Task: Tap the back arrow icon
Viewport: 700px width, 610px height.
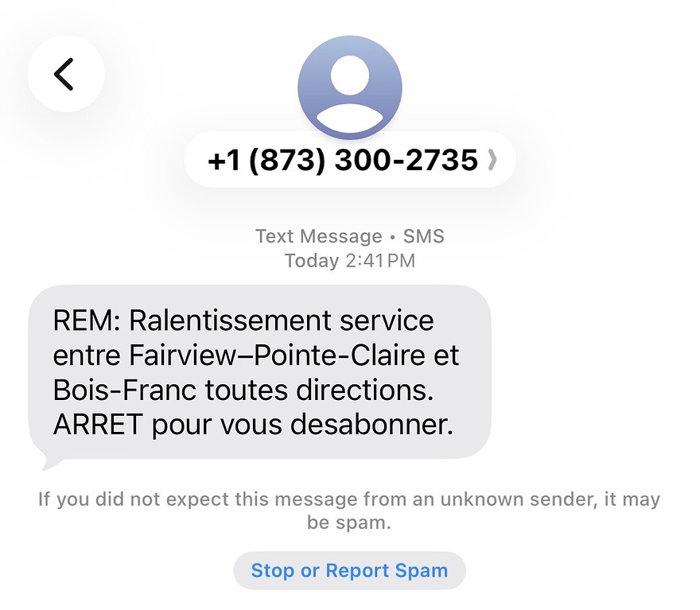Action: [64, 74]
